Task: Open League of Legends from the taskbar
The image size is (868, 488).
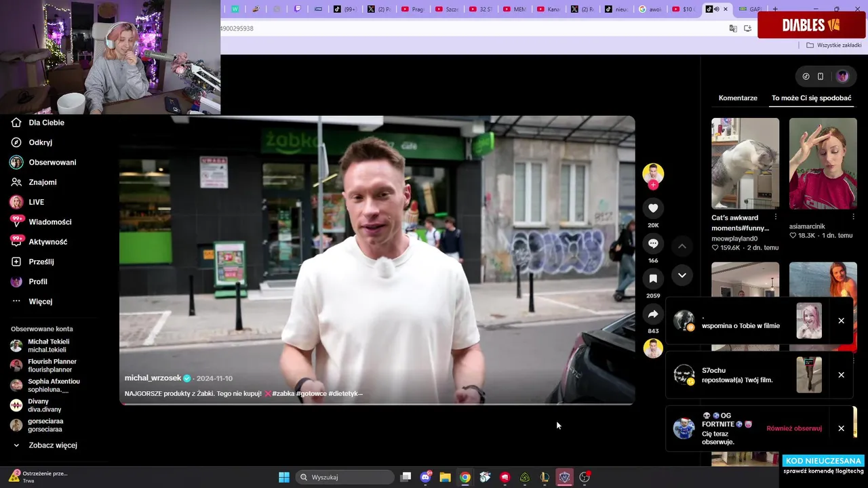Action: click(x=545, y=477)
